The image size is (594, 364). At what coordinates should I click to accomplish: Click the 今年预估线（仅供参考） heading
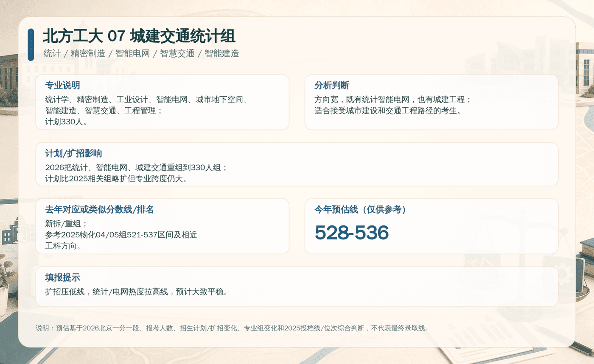(361, 209)
